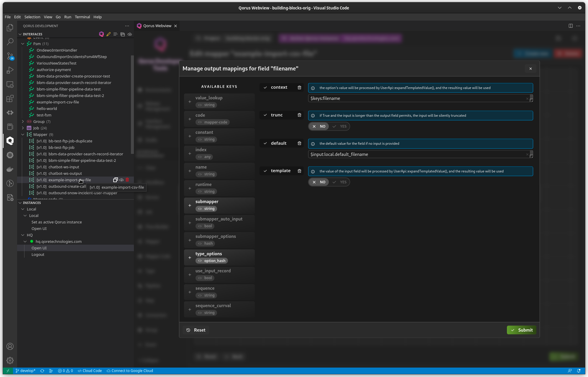Open the Selection menu

click(32, 17)
